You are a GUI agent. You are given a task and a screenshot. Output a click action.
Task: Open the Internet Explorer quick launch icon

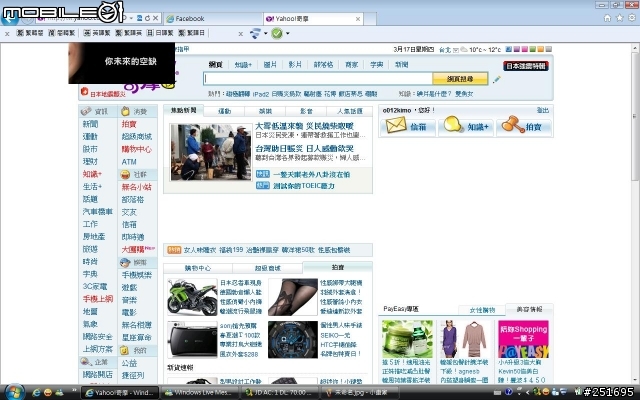[36, 393]
